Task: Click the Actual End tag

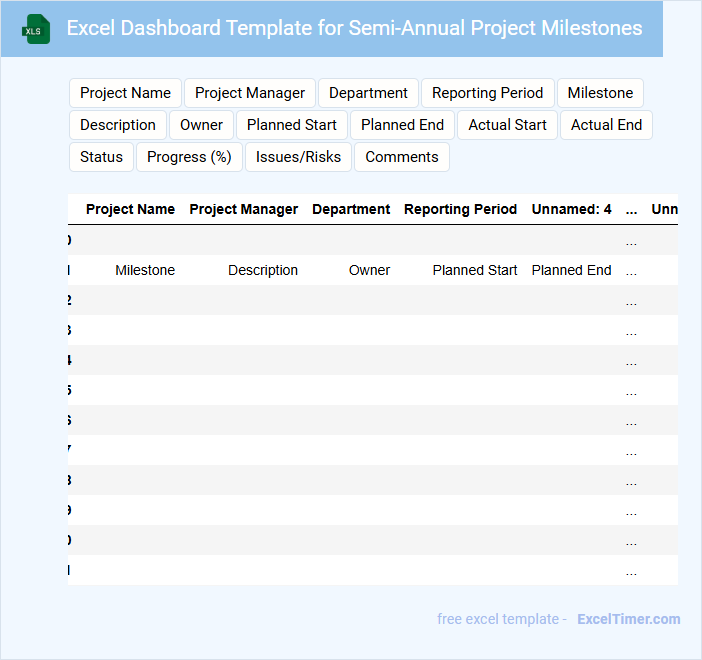Action: pos(606,125)
